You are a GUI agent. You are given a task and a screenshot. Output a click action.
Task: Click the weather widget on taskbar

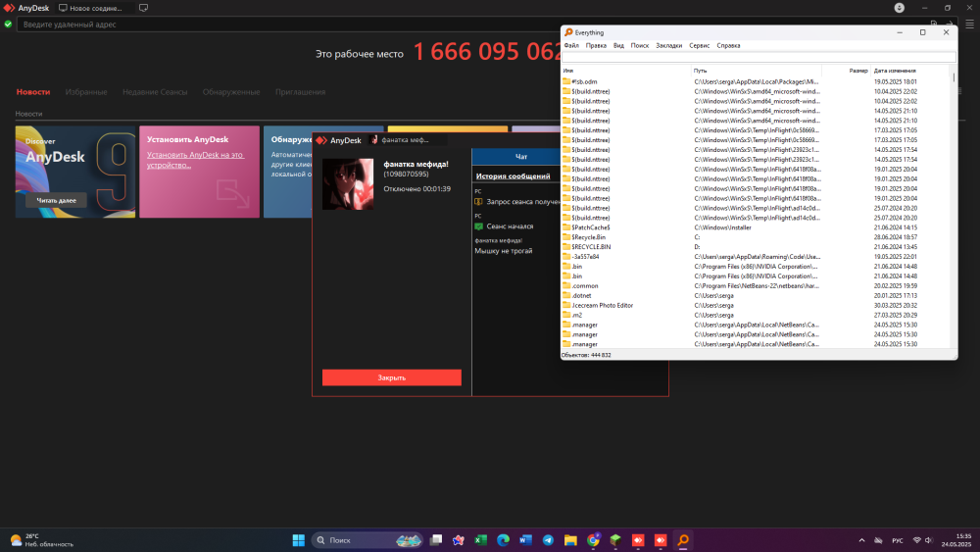[x=41, y=540]
